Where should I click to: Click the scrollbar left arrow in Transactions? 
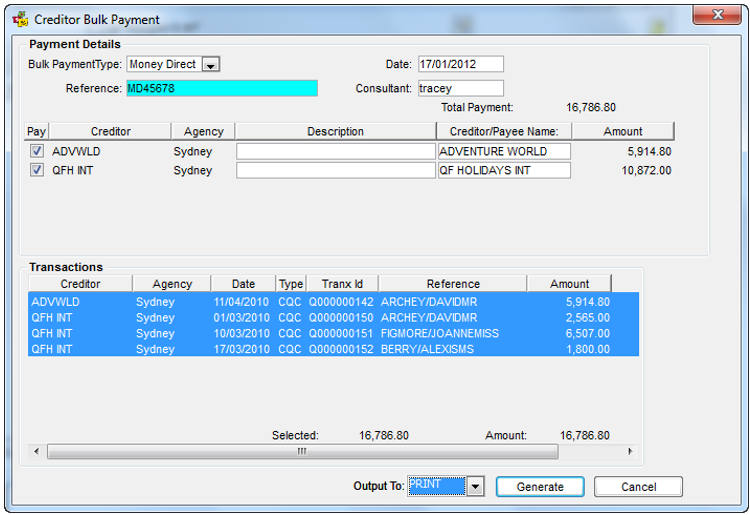pyautogui.click(x=37, y=451)
